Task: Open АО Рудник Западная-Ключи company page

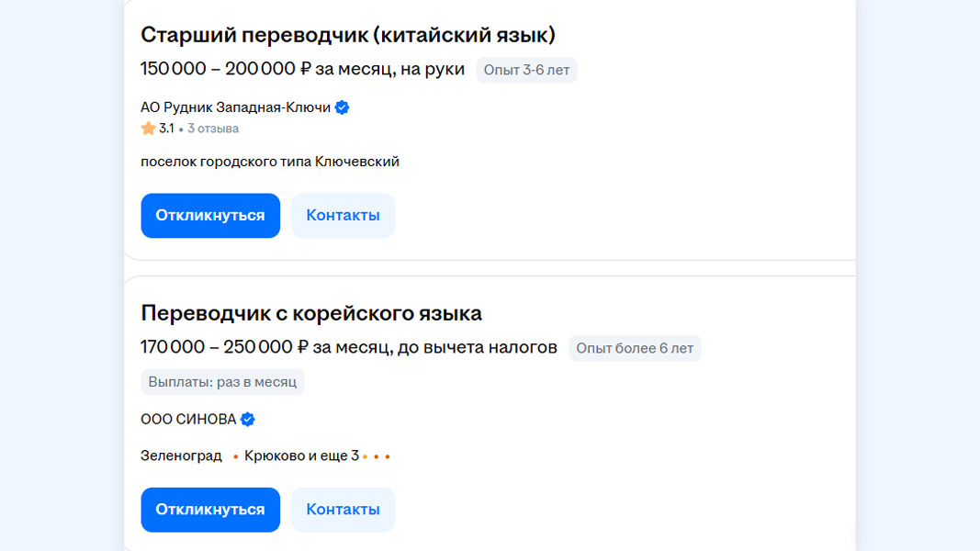Action: (235, 107)
